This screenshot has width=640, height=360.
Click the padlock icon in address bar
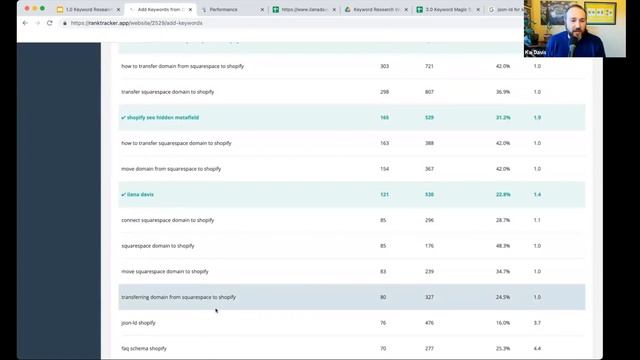(x=64, y=23)
